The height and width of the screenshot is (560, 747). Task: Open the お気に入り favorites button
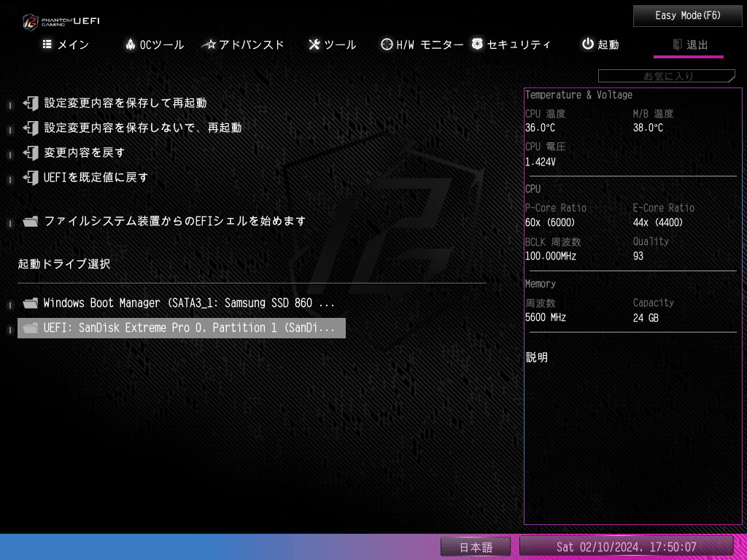tap(667, 76)
